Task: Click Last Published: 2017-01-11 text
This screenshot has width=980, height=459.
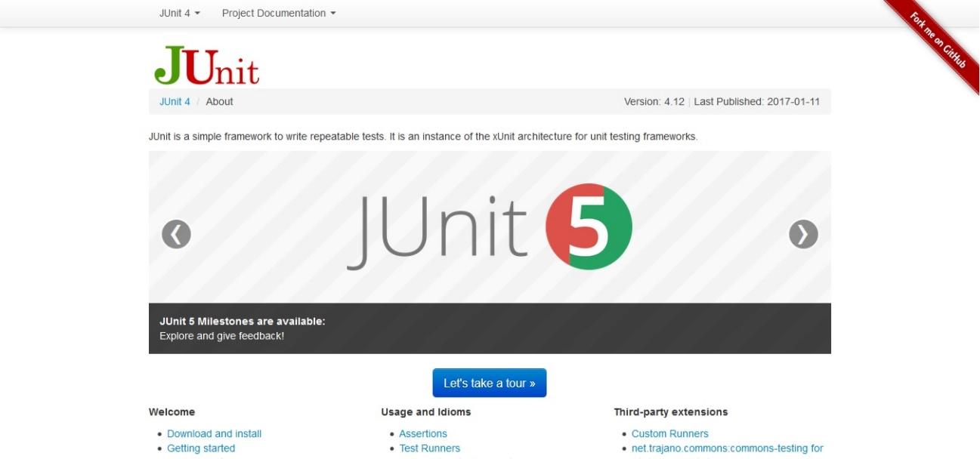Action: tap(756, 101)
